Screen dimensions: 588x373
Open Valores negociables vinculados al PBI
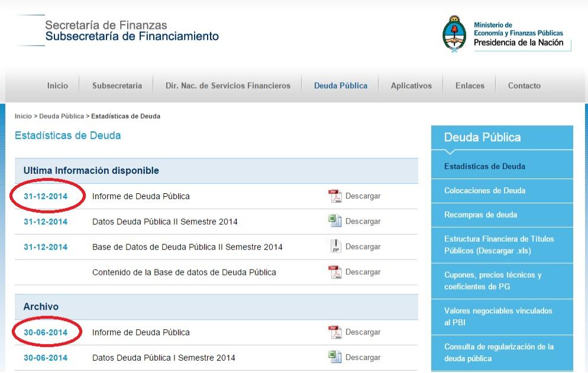point(498,316)
